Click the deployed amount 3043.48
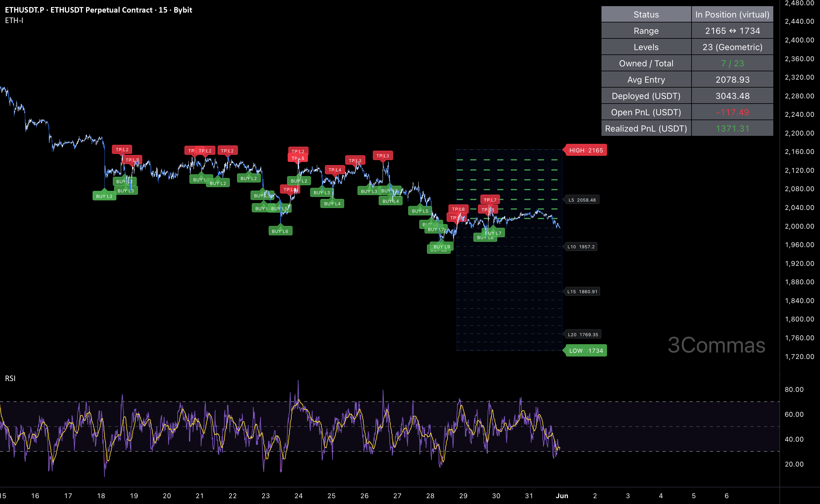 point(732,96)
